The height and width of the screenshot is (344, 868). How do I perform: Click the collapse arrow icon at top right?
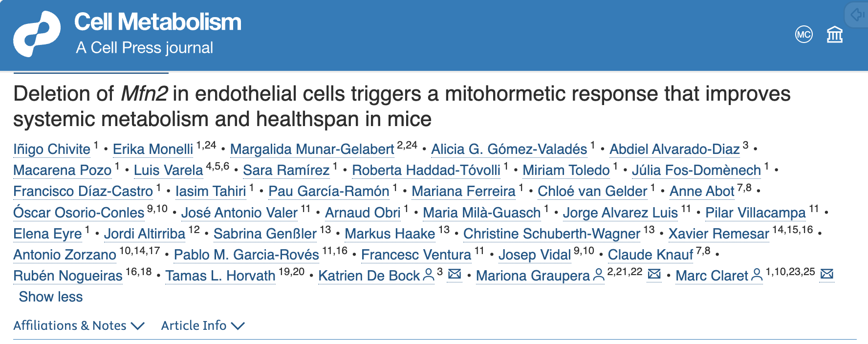pos(858,15)
